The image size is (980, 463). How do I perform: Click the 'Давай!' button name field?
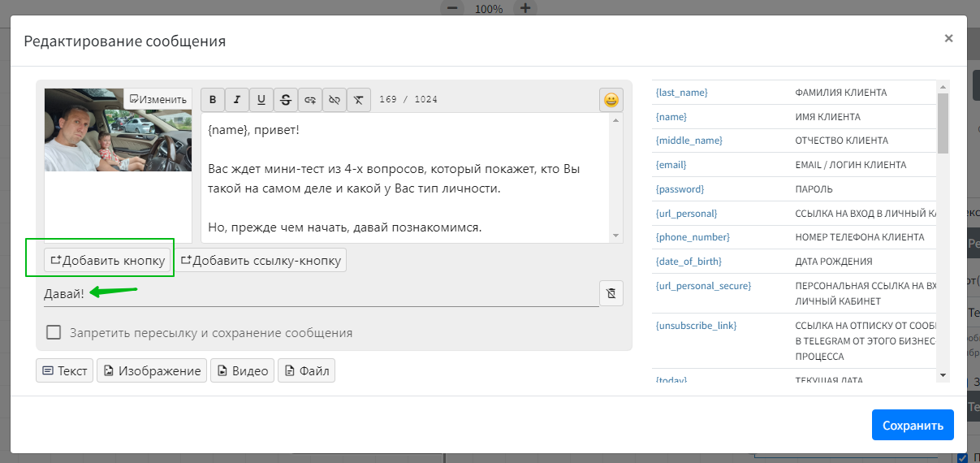point(321,293)
